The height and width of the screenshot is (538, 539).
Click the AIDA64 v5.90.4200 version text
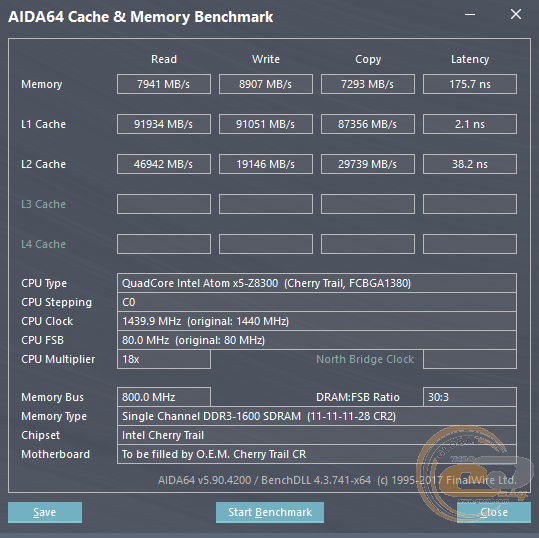(337, 480)
